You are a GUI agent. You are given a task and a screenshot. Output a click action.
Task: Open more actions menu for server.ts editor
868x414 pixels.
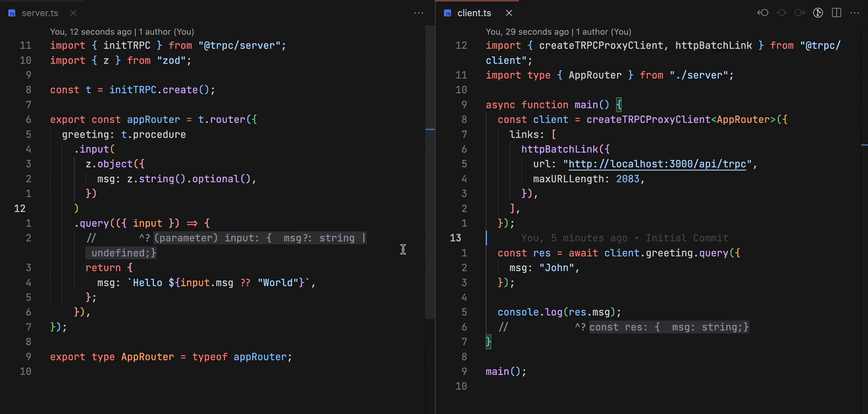click(x=418, y=13)
